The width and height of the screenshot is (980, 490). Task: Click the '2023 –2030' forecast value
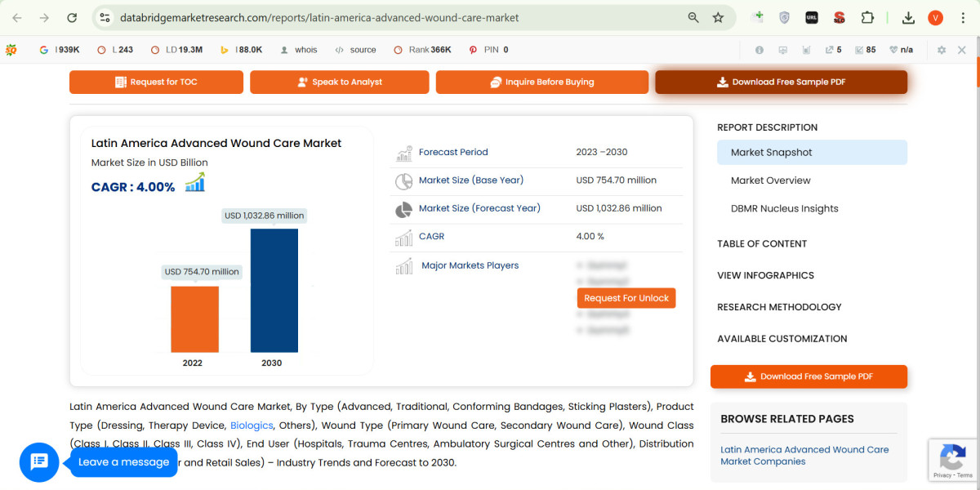point(601,152)
